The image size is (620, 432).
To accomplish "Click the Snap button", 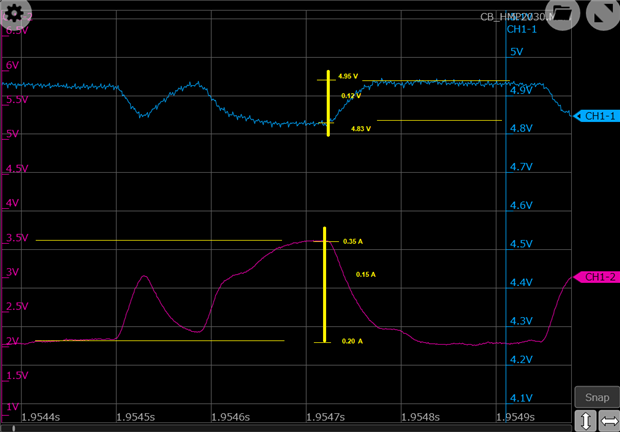I will (x=597, y=397).
